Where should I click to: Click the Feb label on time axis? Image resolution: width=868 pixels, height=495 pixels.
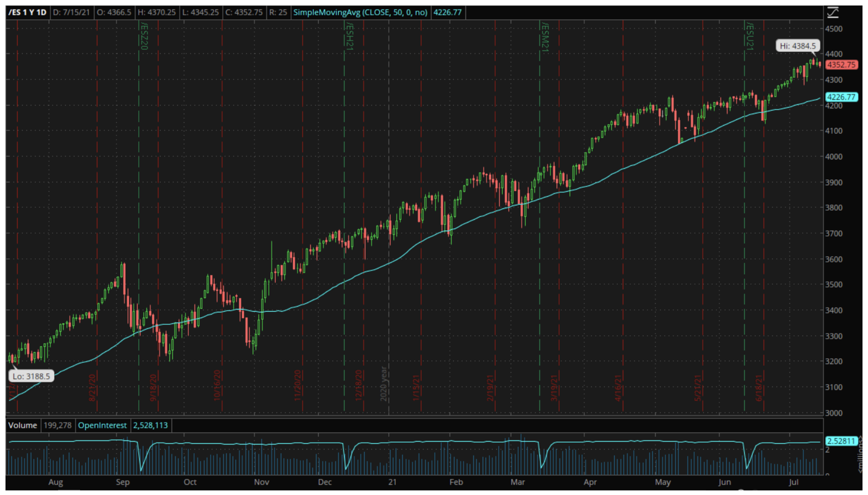[x=456, y=482]
